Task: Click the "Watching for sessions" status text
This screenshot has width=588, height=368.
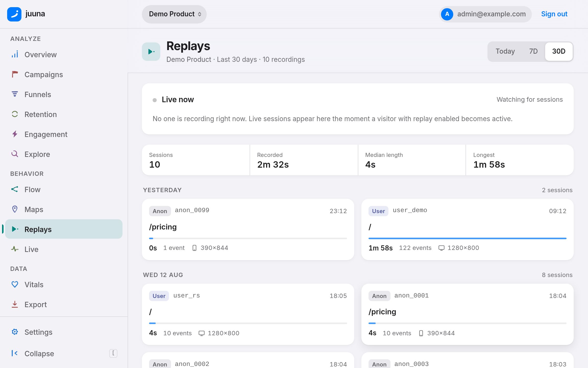Action: pos(530,99)
